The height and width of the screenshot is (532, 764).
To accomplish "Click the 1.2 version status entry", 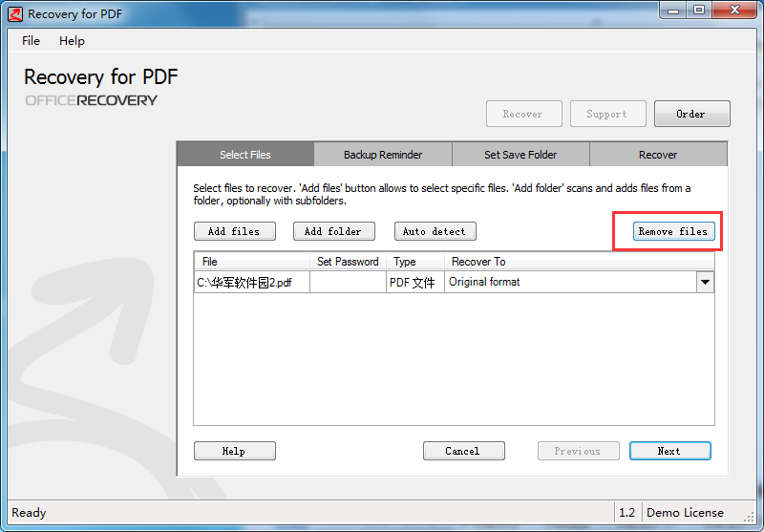I will pos(627,513).
